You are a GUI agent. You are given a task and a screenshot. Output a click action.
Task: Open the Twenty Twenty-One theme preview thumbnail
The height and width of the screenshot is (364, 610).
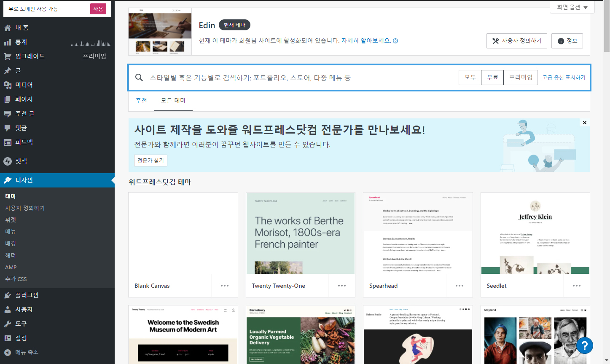point(301,233)
